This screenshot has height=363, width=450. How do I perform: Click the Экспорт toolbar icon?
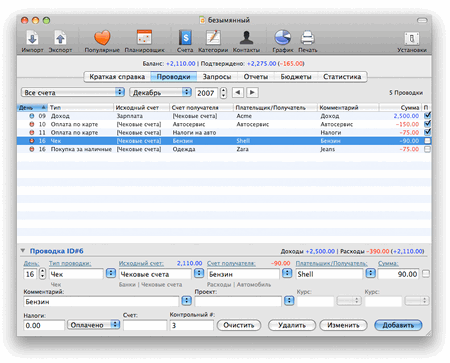tap(60, 38)
